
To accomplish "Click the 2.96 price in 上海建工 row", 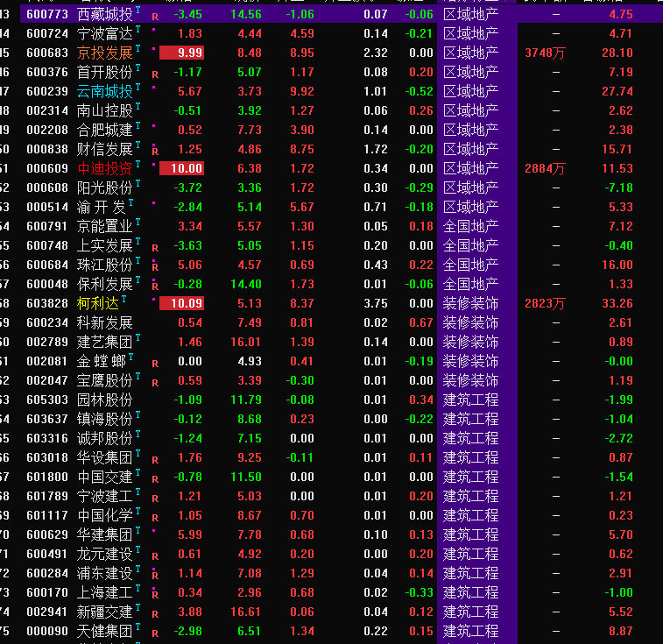I will tap(250, 592).
